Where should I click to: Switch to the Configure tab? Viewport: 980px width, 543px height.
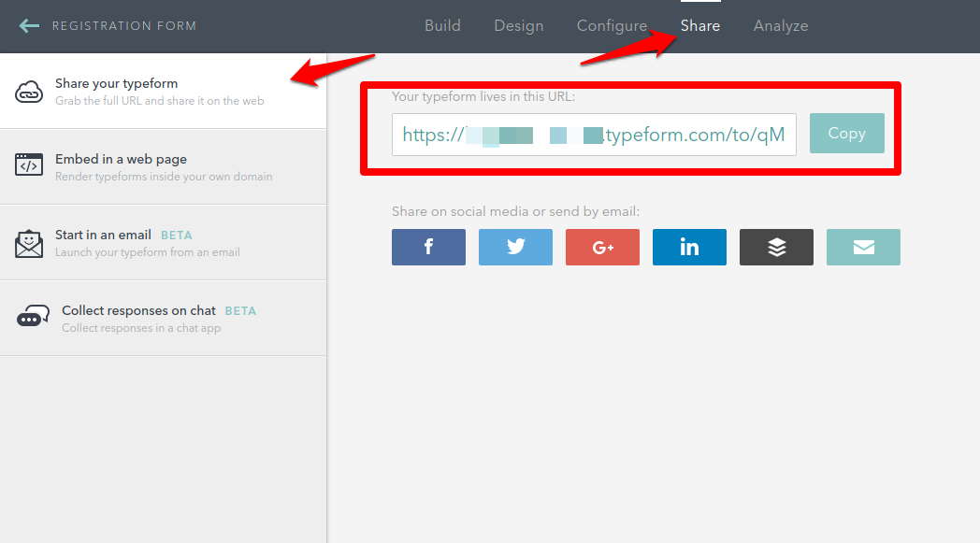tap(612, 25)
